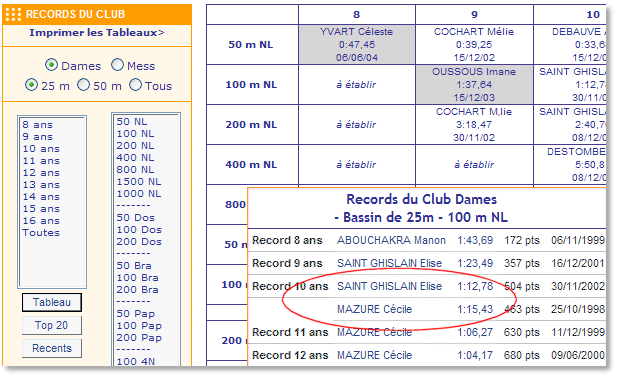The image size is (617, 380).
Task: Click YVART Céleste 50 m NL record cell
Action: 357,44
